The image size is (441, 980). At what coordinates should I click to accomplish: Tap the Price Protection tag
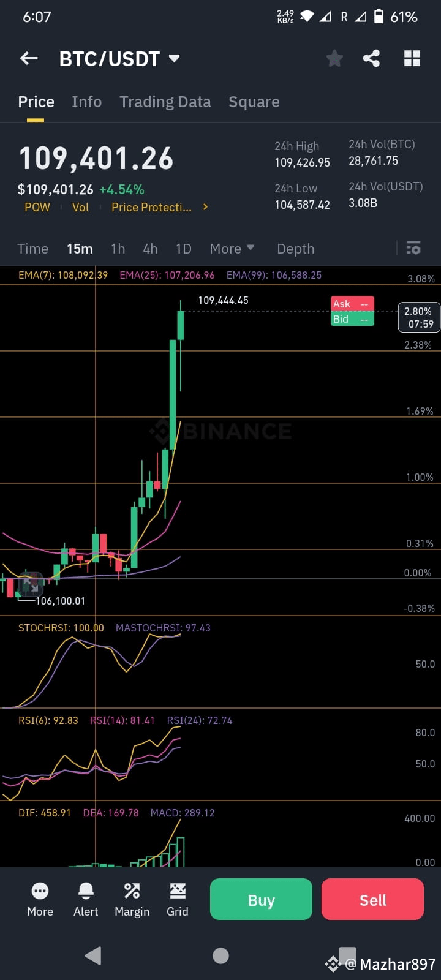coord(151,207)
